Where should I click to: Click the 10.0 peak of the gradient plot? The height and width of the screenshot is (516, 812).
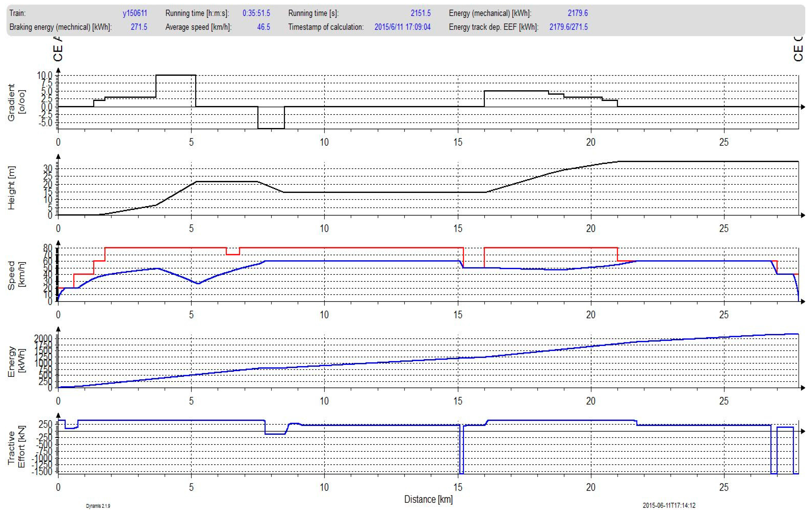(x=176, y=75)
